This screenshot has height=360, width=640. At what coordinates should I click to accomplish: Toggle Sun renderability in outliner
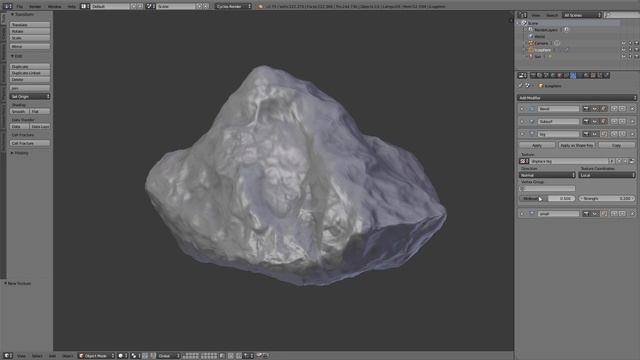click(636, 56)
